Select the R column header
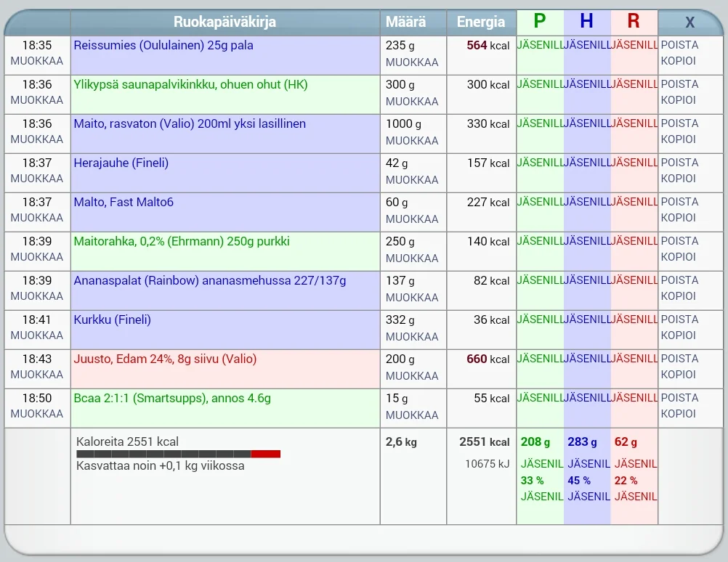 (x=634, y=22)
